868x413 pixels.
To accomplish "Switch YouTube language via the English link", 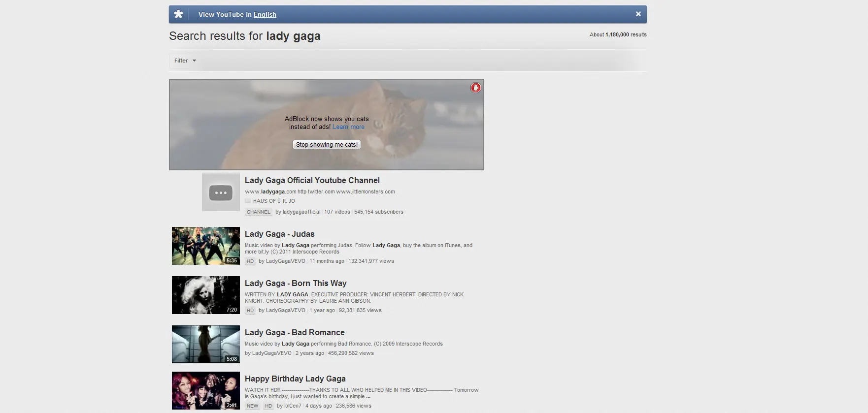I will tap(265, 15).
